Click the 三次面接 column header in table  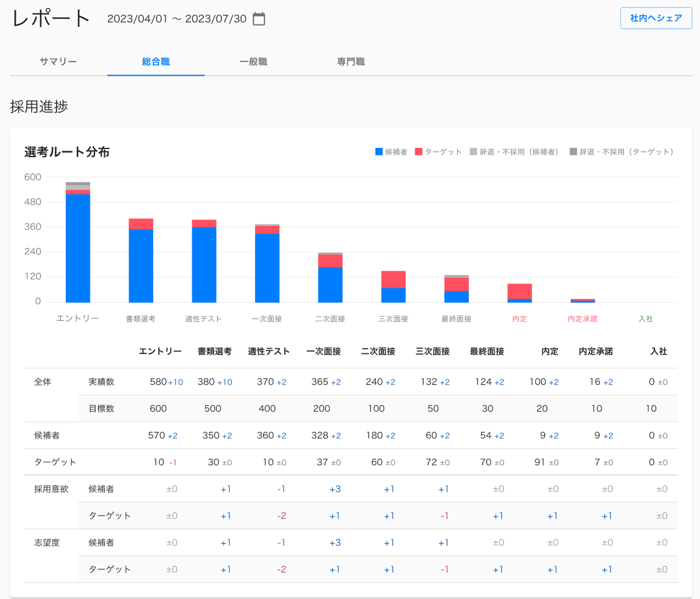pyautogui.click(x=433, y=351)
